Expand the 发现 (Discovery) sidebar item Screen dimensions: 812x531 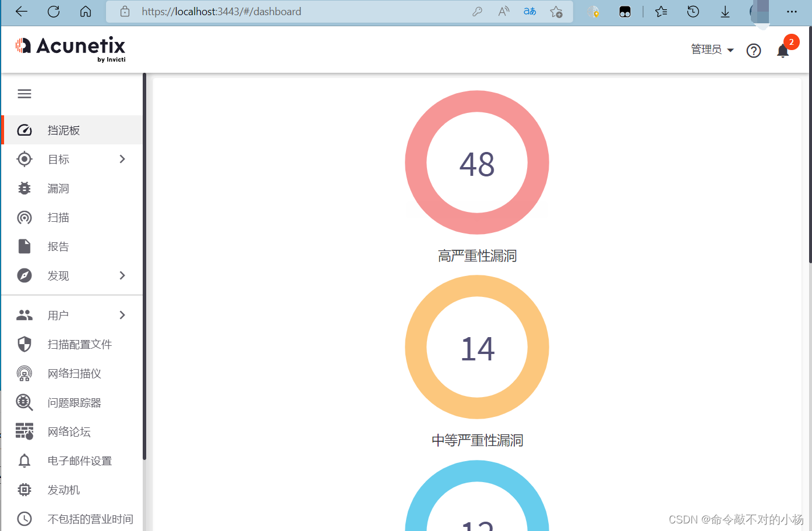[x=58, y=275]
